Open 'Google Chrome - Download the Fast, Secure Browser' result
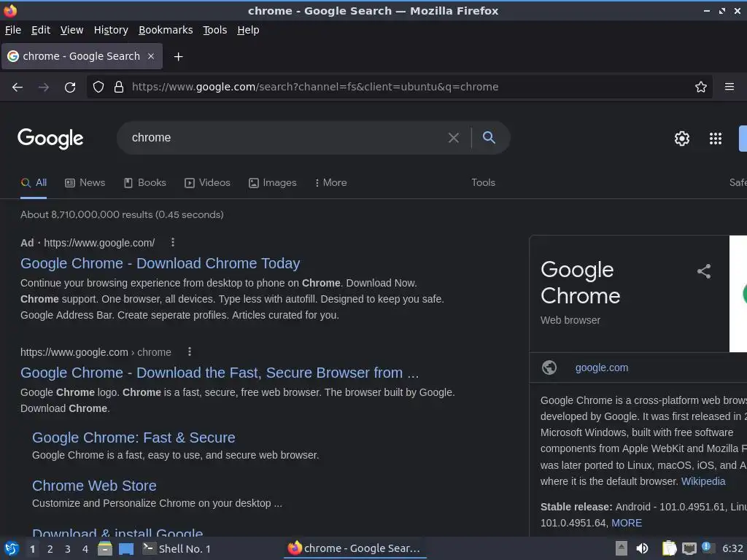Image resolution: width=747 pixels, height=560 pixels. coord(220,373)
